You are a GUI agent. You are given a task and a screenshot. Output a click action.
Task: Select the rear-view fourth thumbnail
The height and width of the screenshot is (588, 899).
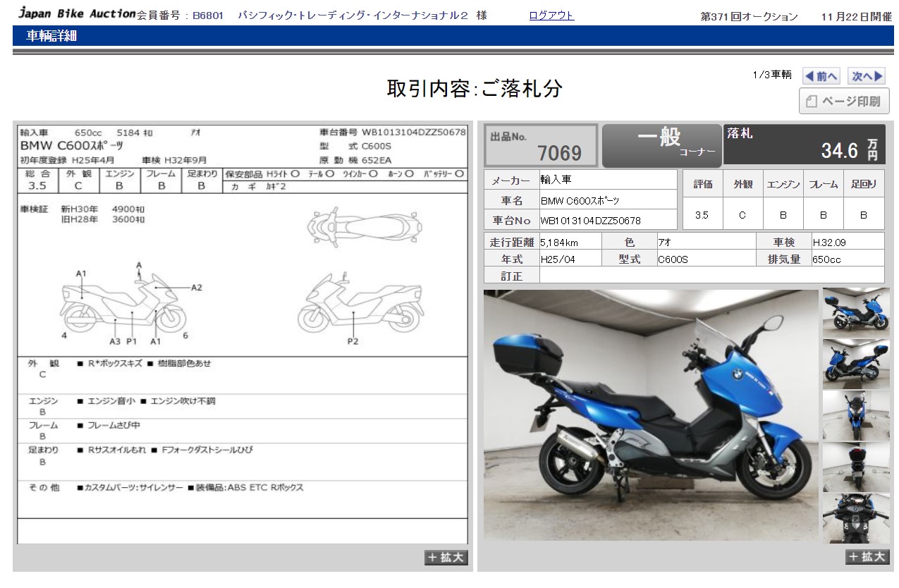856,467
